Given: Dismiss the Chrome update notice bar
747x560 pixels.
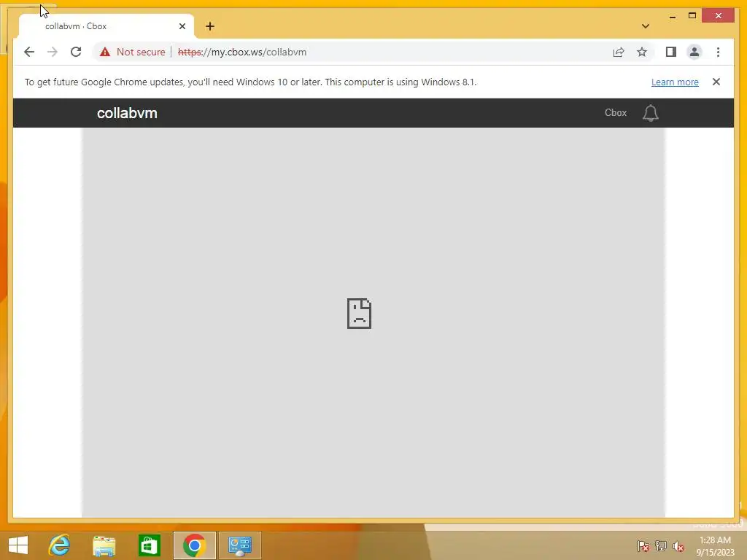Looking at the screenshot, I should tap(716, 82).
